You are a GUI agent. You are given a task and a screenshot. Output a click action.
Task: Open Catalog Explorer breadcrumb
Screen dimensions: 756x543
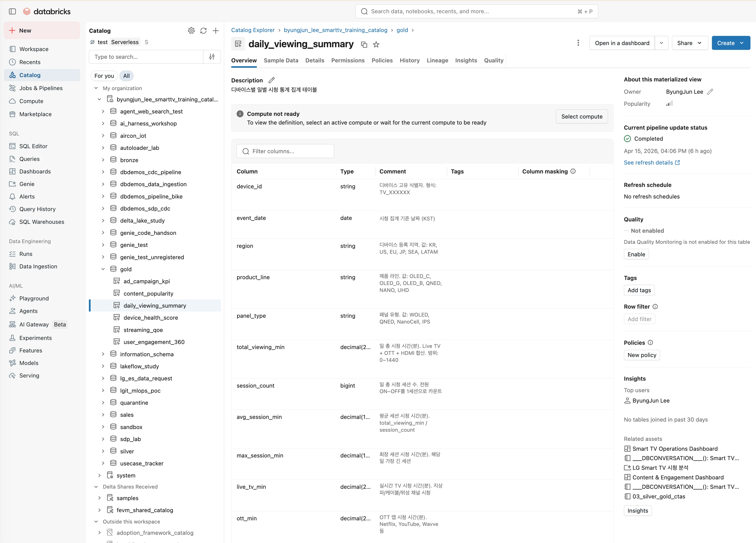coord(253,30)
